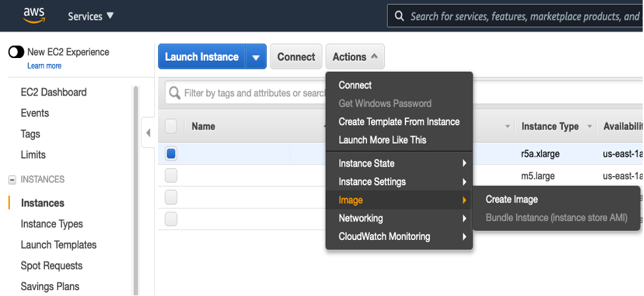
Task: Expand the Instance State submenu
Action: [399, 163]
